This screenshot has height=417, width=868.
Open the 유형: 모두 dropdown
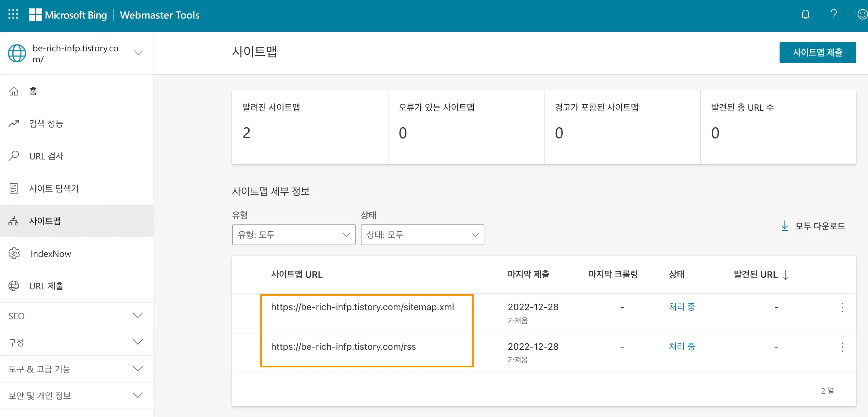(x=294, y=234)
